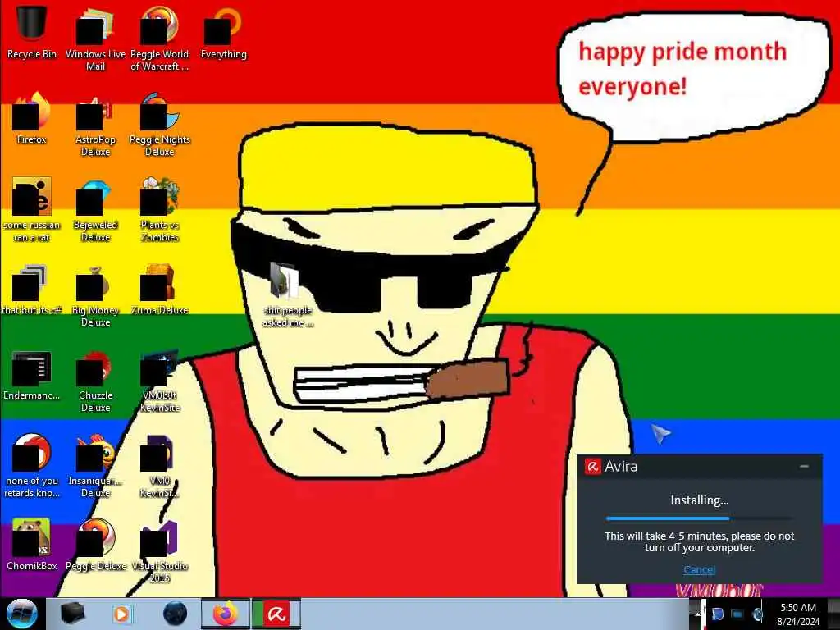Open the clock showing 5:50 AM
The image size is (840, 630).
[x=798, y=614]
